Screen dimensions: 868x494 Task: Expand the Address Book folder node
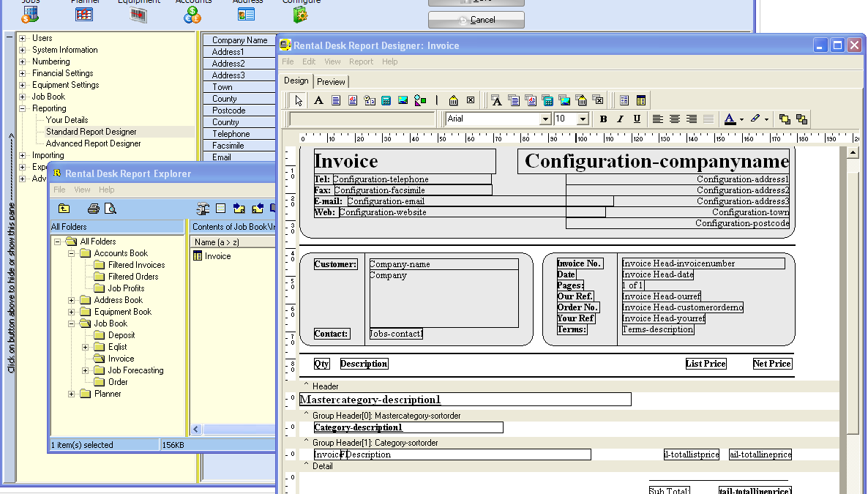point(72,300)
